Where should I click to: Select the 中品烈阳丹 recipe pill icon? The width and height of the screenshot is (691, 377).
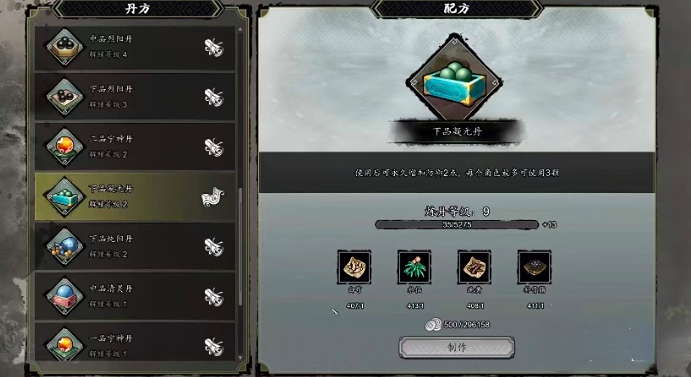64,47
